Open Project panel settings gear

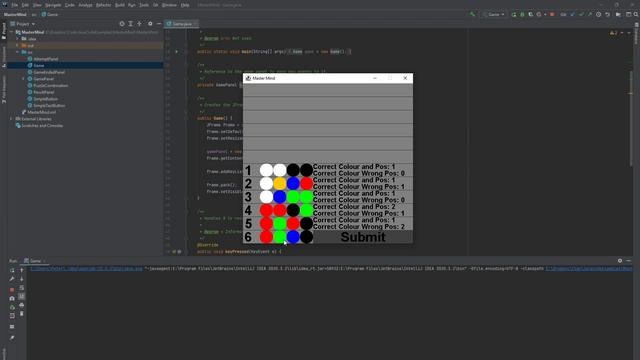(x=150, y=24)
